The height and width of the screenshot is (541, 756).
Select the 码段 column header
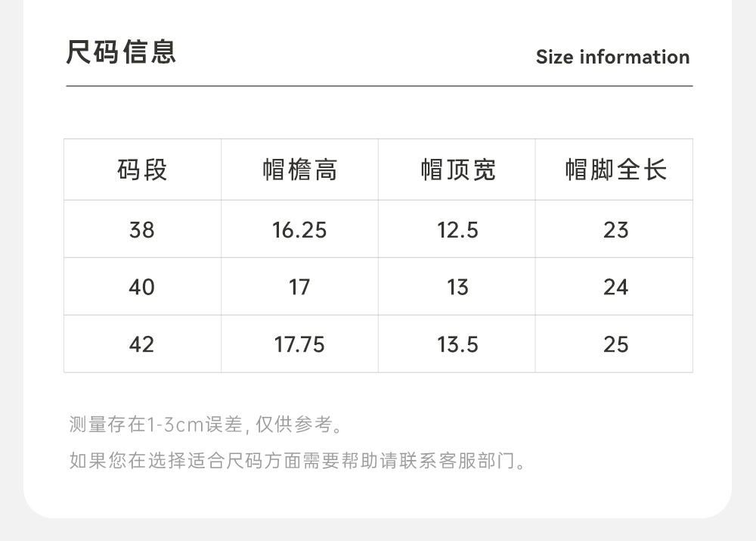[142, 169]
